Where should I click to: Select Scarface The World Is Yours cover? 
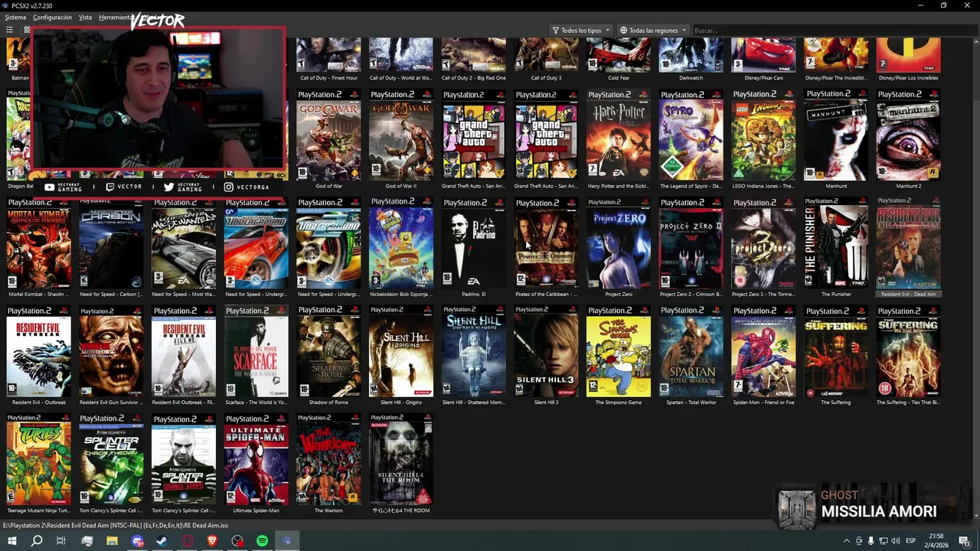pos(256,351)
